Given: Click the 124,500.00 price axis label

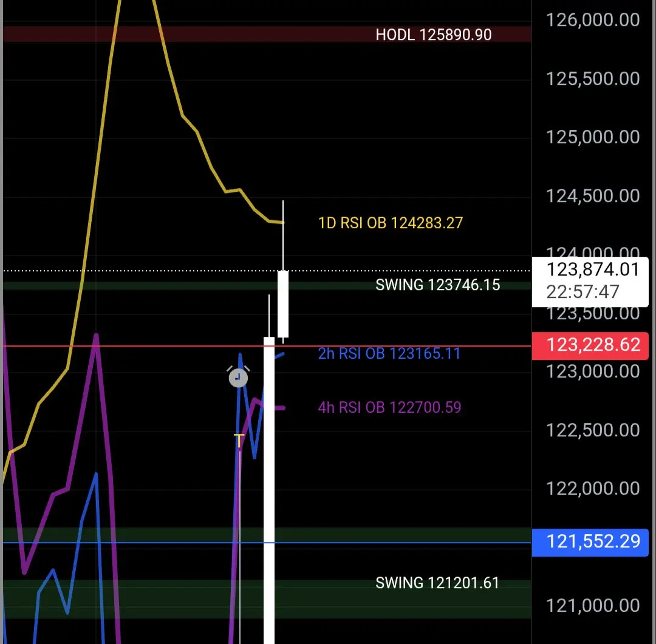Looking at the screenshot, I should click(593, 195).
